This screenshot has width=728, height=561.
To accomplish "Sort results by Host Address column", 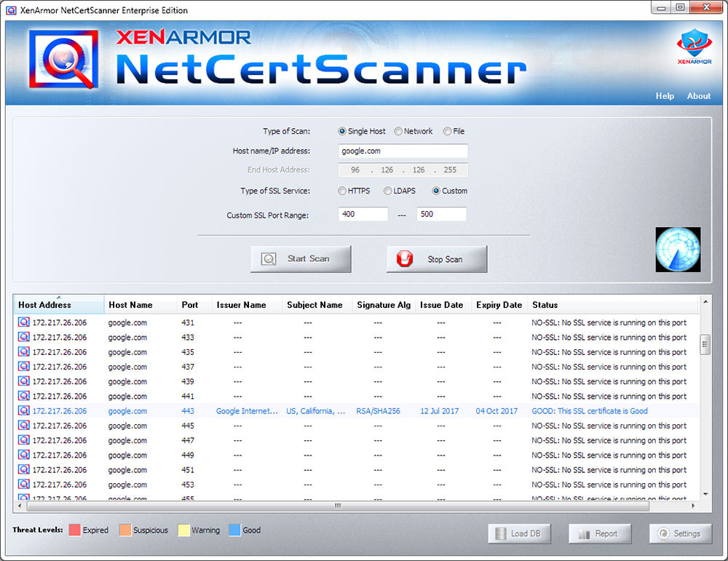I will pos(59,305).
